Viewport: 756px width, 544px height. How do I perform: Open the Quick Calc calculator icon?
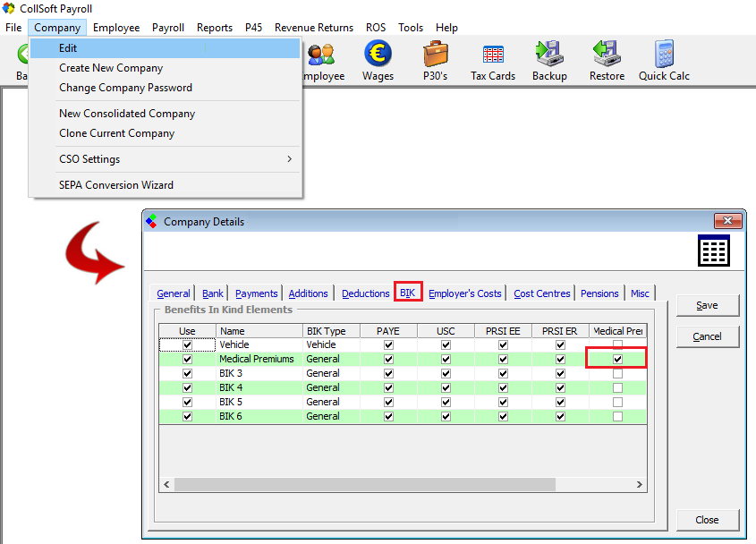664,55
